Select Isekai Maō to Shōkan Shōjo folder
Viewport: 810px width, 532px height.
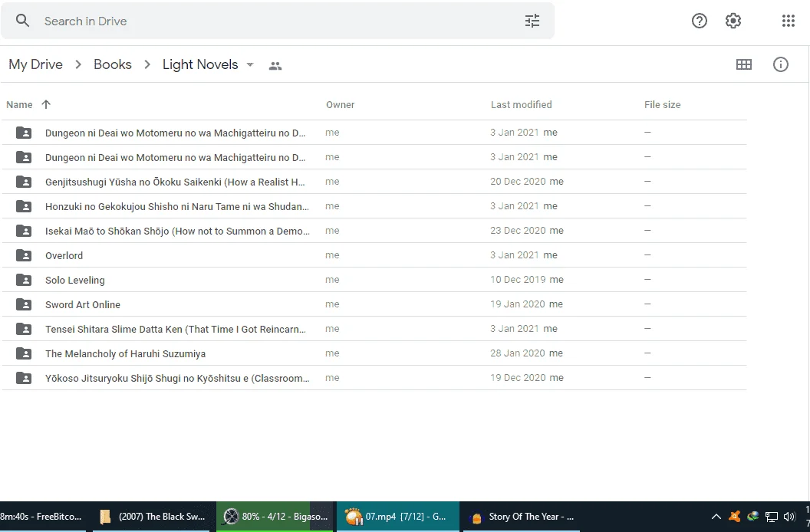point(178,231)
